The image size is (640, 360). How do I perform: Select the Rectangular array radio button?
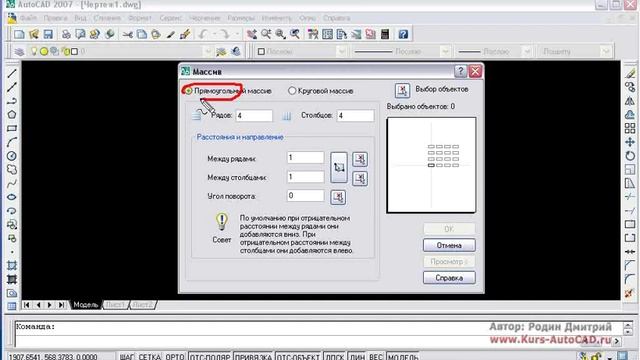tap(189, 91)
